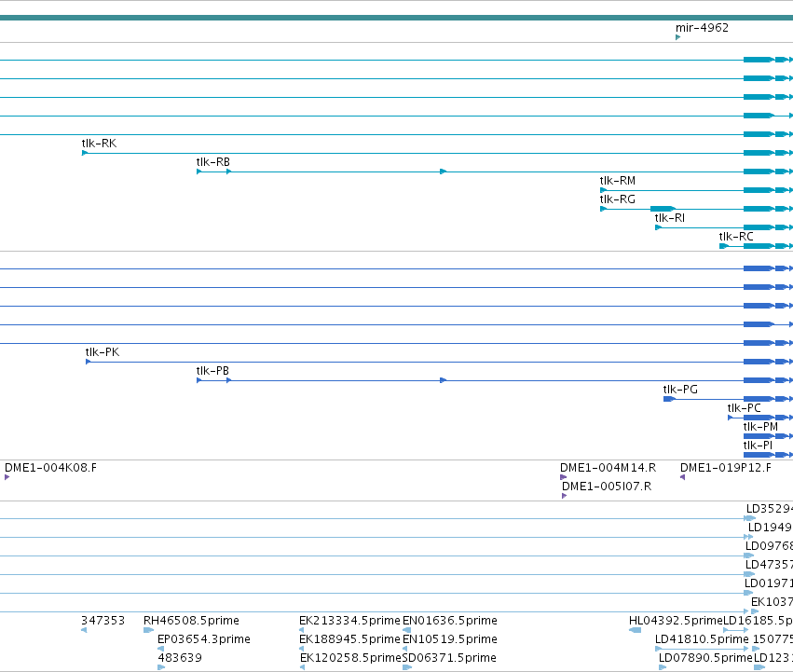Select the LD07890.5prime label
The image size is (793, 672).
click(705, 658)
